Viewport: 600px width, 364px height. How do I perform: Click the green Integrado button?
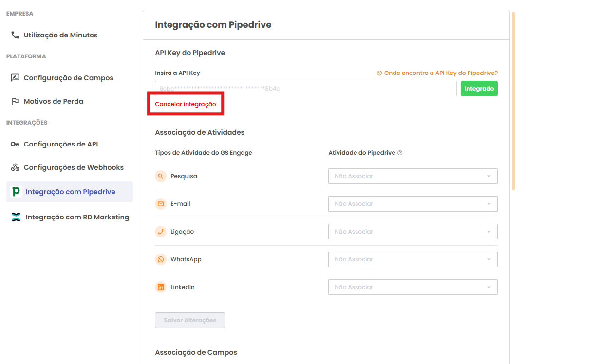click(x=479, y=89)
